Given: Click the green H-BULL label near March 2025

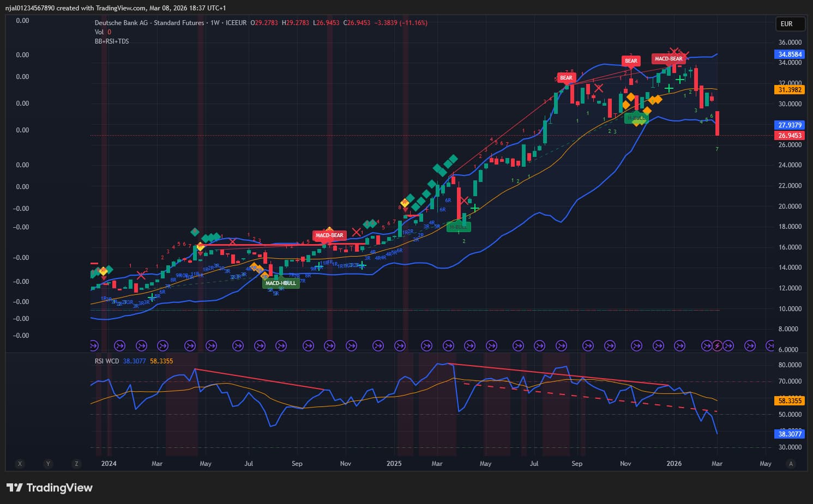Looking at the screenshot, I should [458, 227].
